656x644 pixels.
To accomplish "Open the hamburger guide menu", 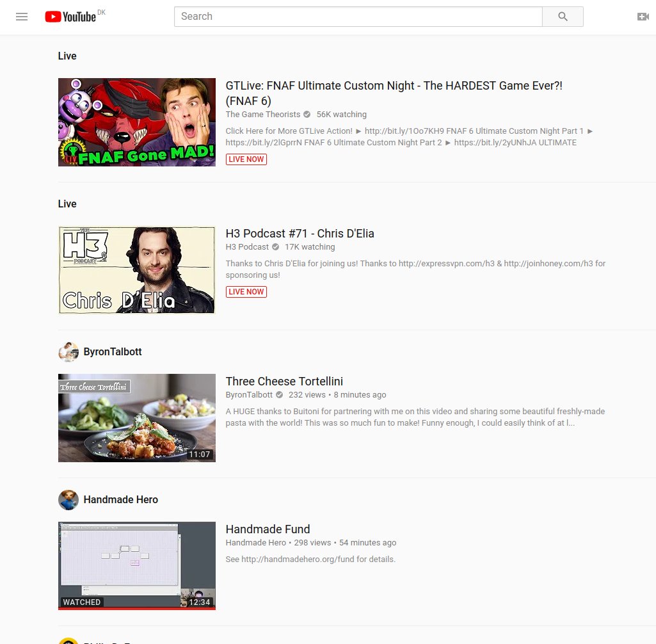I will pos(22,17).
